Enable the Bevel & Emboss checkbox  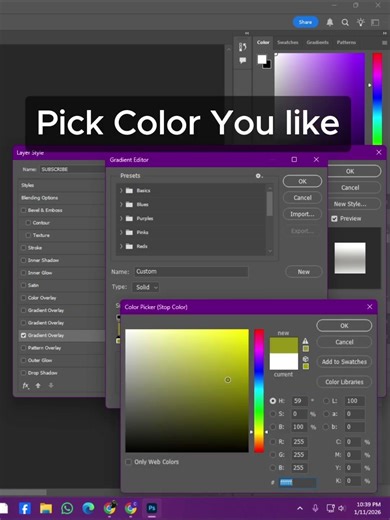(x=23, y=210)
